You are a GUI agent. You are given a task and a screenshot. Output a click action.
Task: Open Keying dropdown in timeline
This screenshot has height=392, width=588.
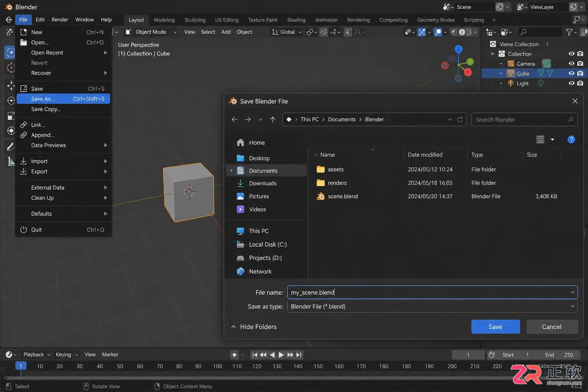tap(67, 354)
